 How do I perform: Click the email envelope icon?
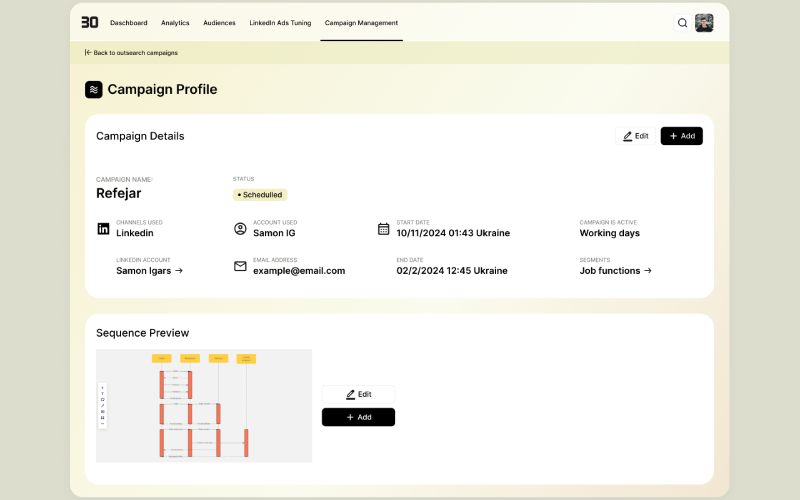(240, 266)
